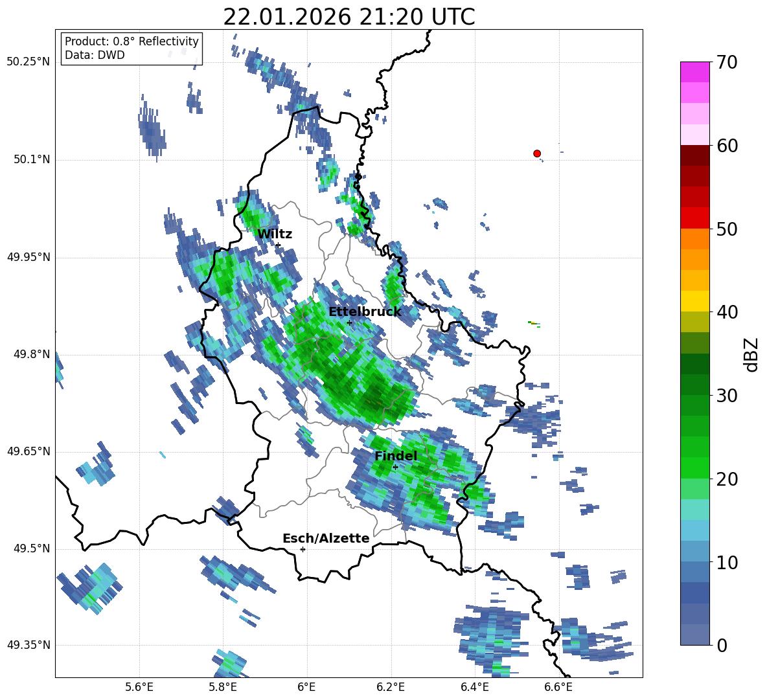Click the 60 colorbar tick label
This screenshot has height=700, width=767.
point(727,146)
